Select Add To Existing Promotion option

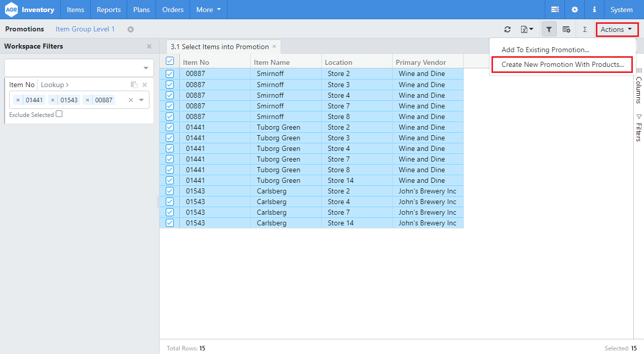tap(545, 50)
